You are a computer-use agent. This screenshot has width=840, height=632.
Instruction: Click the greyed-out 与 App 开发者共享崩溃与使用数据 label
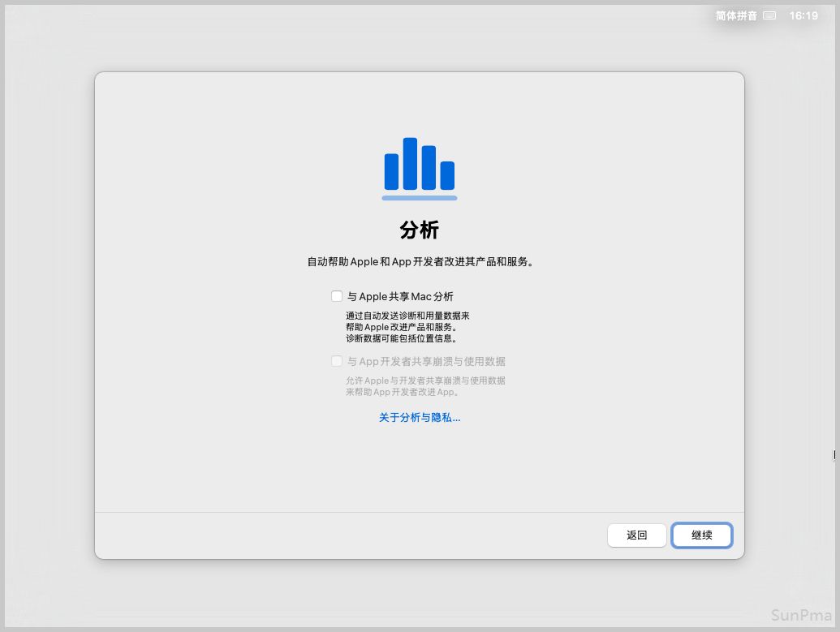pos(426,362)
